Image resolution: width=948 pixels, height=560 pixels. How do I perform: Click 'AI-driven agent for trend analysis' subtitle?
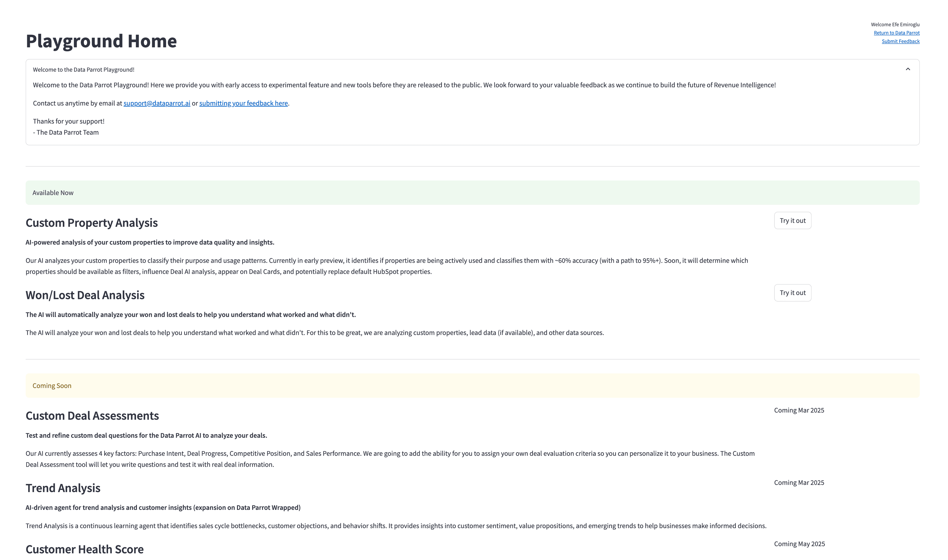(x=163, y=508)
